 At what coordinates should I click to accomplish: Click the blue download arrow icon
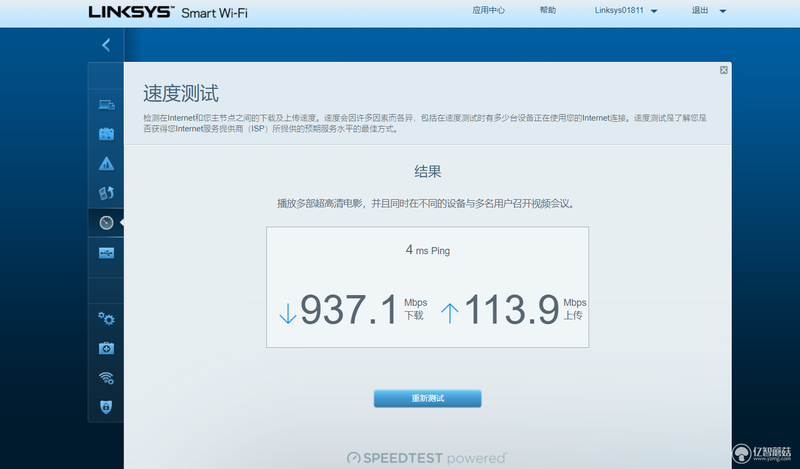(x=288, y=313)
